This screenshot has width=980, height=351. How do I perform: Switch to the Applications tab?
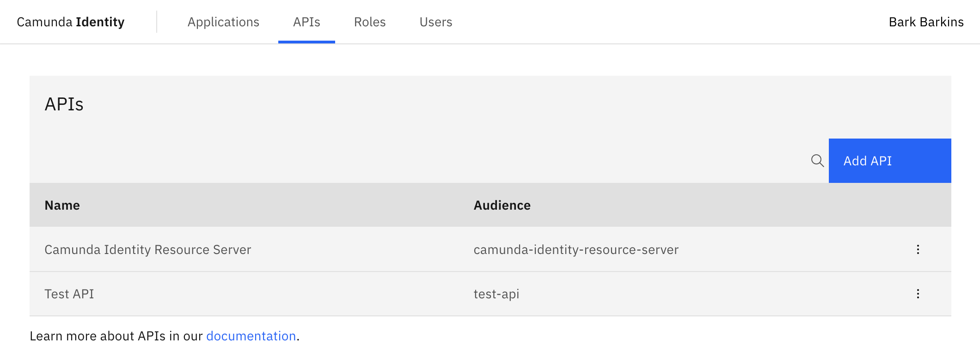(223, 22)
